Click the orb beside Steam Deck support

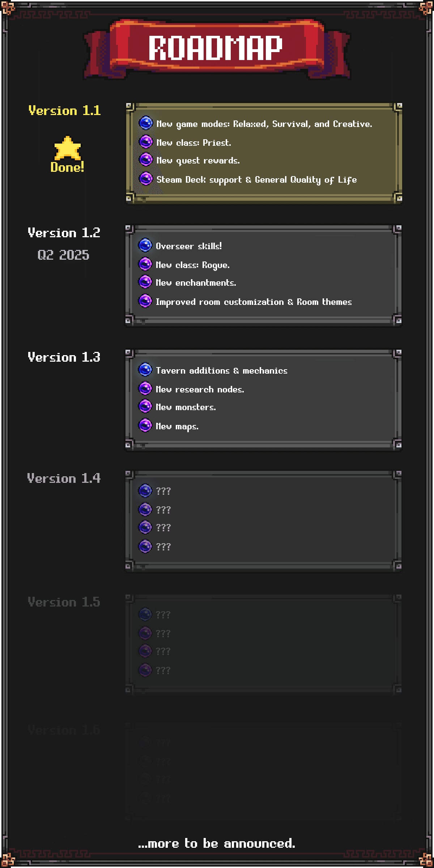click(146, 179)
